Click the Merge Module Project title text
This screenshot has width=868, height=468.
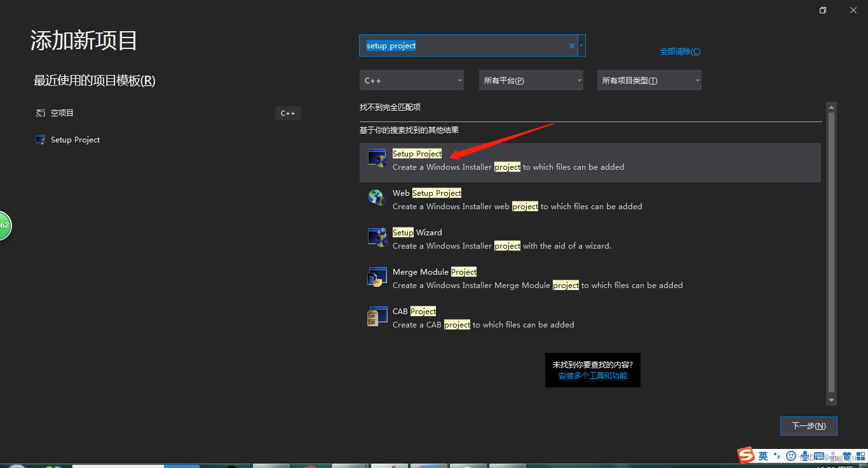pos(435,272)
